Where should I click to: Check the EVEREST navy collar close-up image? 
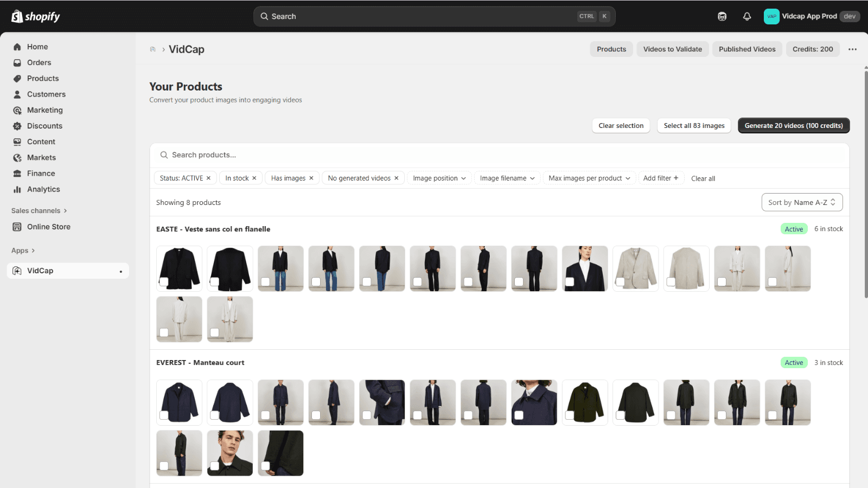click(x=519, y=415)
